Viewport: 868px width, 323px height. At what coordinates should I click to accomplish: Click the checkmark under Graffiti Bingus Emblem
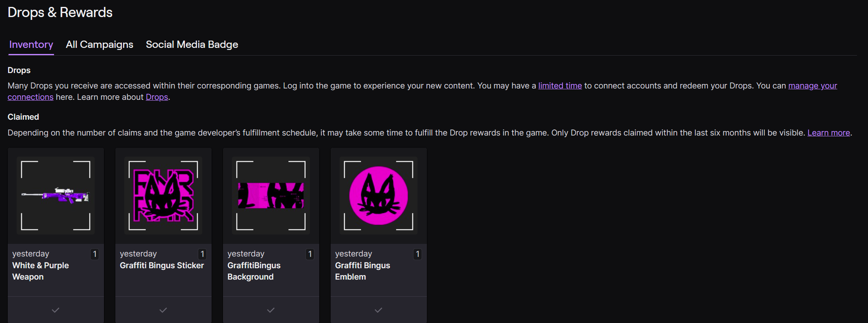pos(379,310)
